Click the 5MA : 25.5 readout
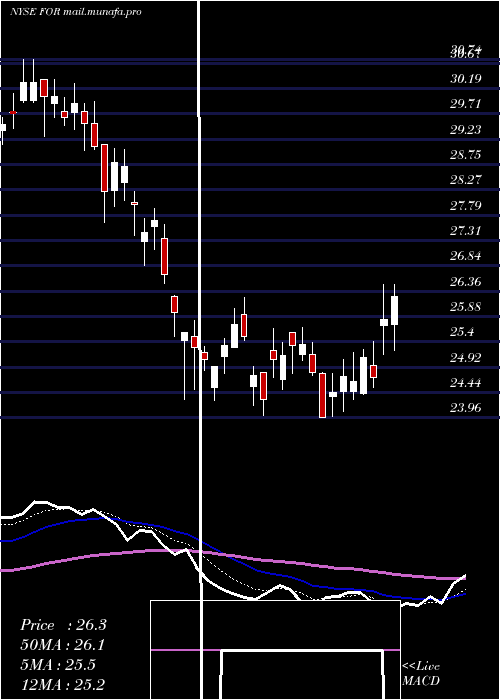This screenshot has width=500, height=700. click(58, 665)
